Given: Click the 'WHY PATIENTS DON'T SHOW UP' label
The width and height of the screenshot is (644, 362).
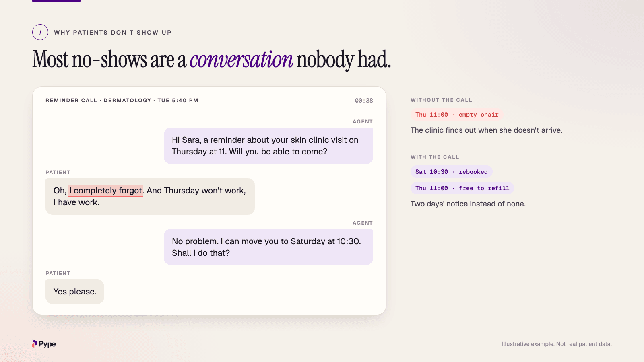Looking at the screenshot, I should tap(113, 33).
